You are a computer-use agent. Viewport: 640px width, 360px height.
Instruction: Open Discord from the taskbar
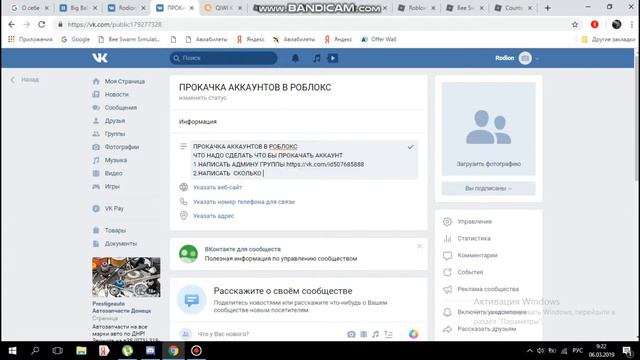click(x=150, y=351)
